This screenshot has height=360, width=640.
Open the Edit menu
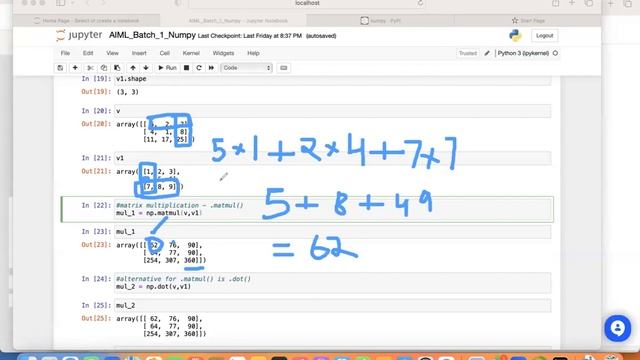click(88, 53)
